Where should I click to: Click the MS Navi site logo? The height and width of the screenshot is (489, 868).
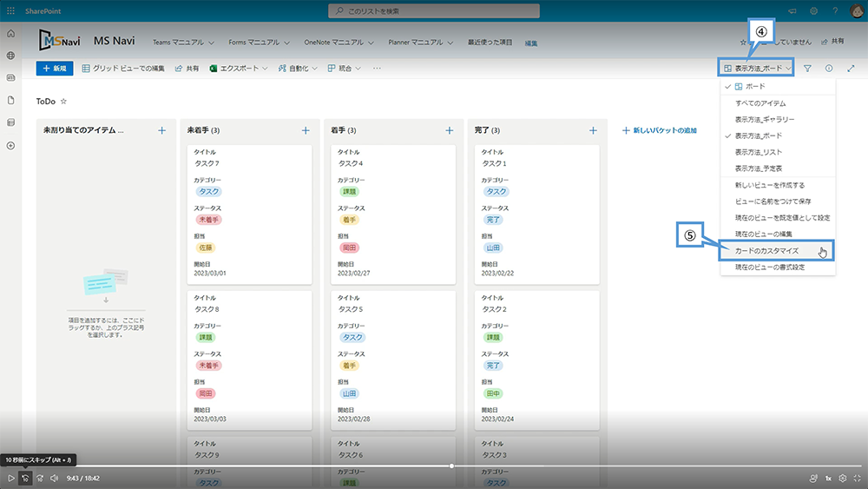[x=59, y=41]
